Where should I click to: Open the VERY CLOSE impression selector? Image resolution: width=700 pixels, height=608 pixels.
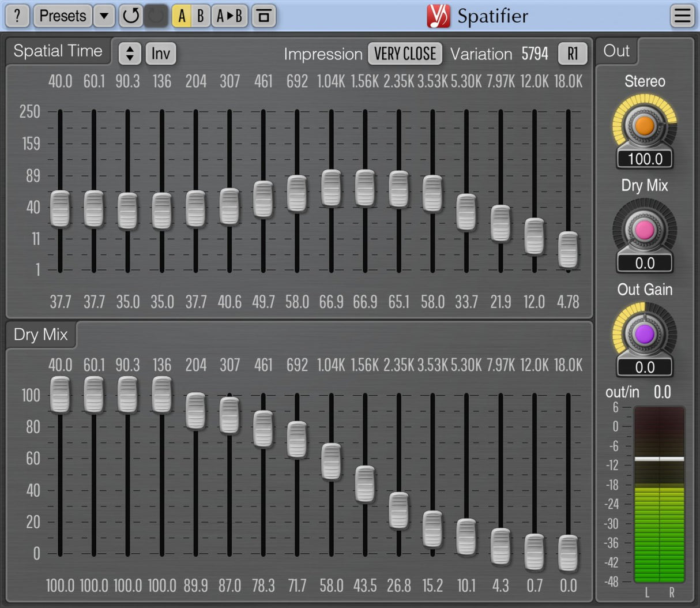[405, 54]
